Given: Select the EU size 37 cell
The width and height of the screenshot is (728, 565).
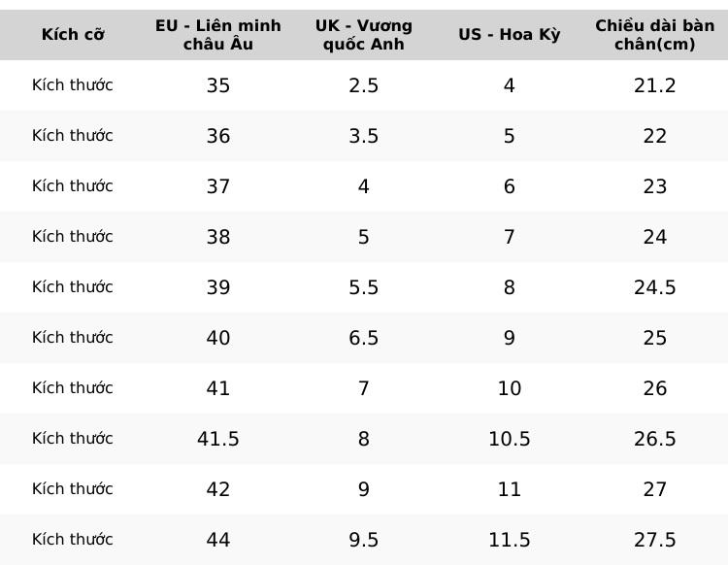Looking at the screenshot, I should [x=218, y=186].
